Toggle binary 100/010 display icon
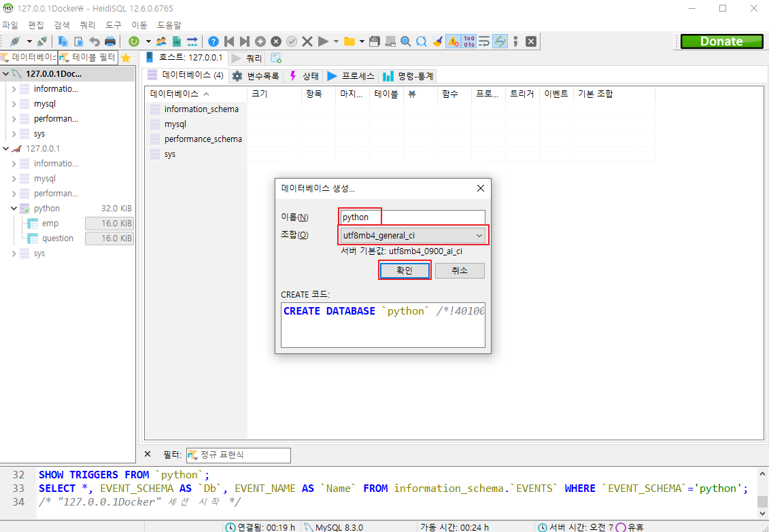 pos(469,41)
